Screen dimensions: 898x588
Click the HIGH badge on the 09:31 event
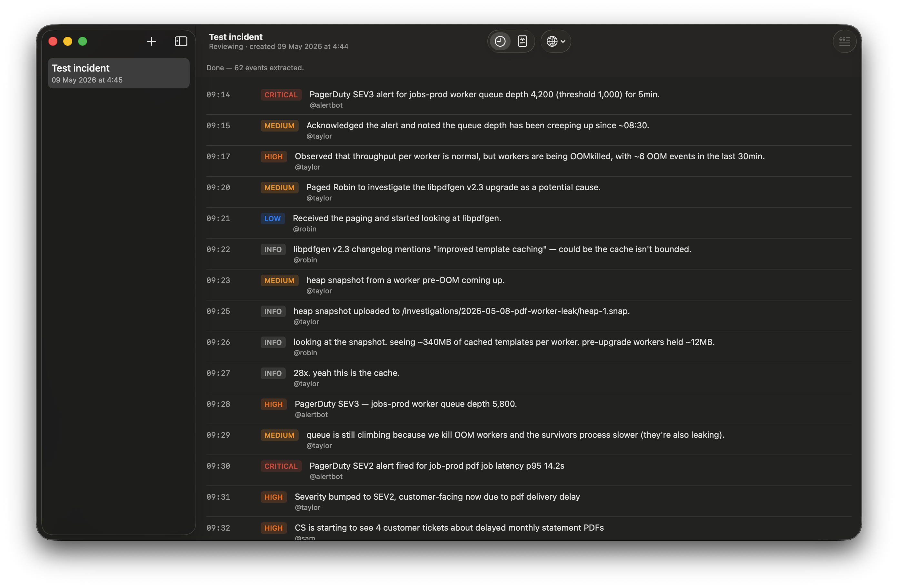(x=273, y=497)
